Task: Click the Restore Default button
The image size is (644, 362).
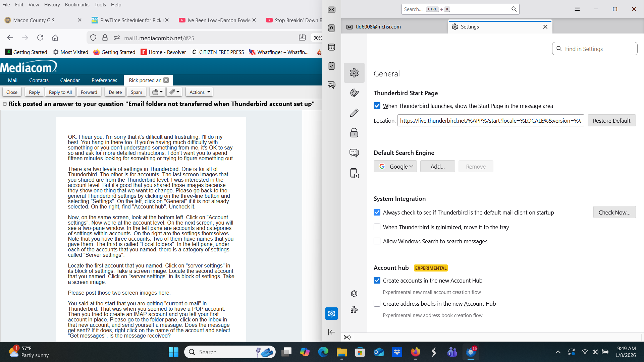Action: click(x=611, y=121)
